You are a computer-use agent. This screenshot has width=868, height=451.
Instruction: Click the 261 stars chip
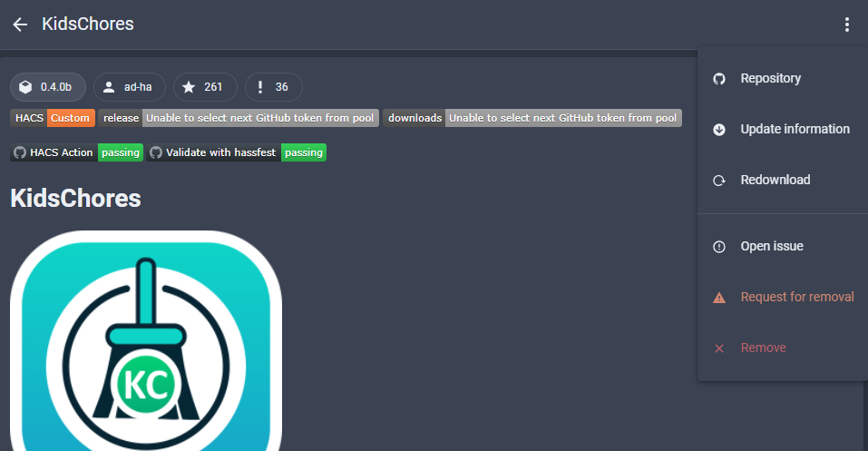point(205,87)
